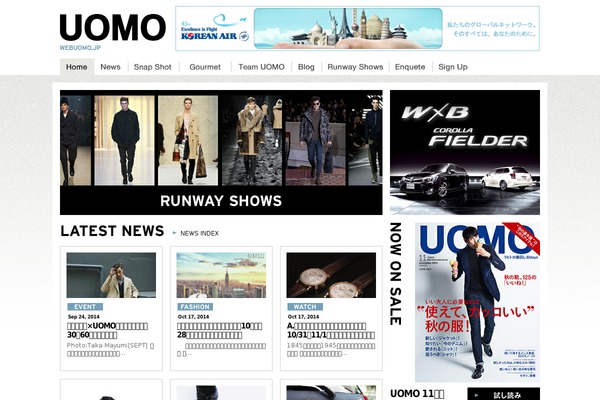Screen dimensions: 600x400
Task: Open the Corolla Fielder WxB advertisement
Action: (x=465, y=152)
